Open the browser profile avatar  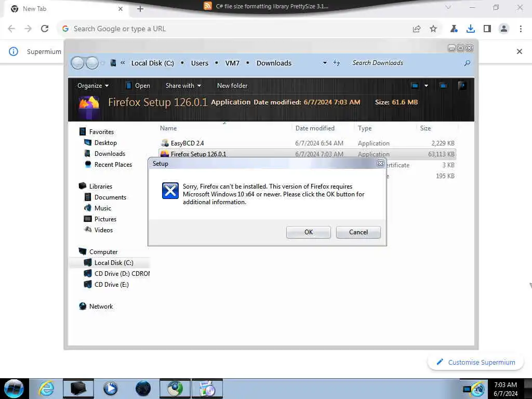tap(504, 29)
